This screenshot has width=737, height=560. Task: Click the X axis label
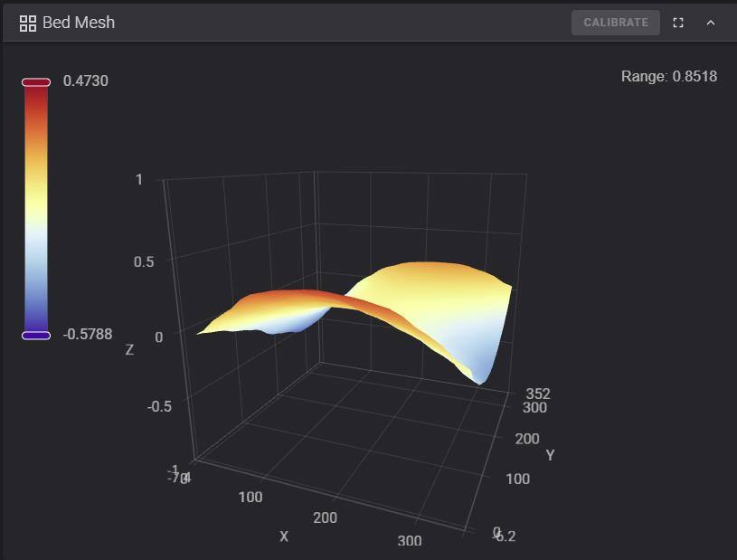tap(284, 536)
